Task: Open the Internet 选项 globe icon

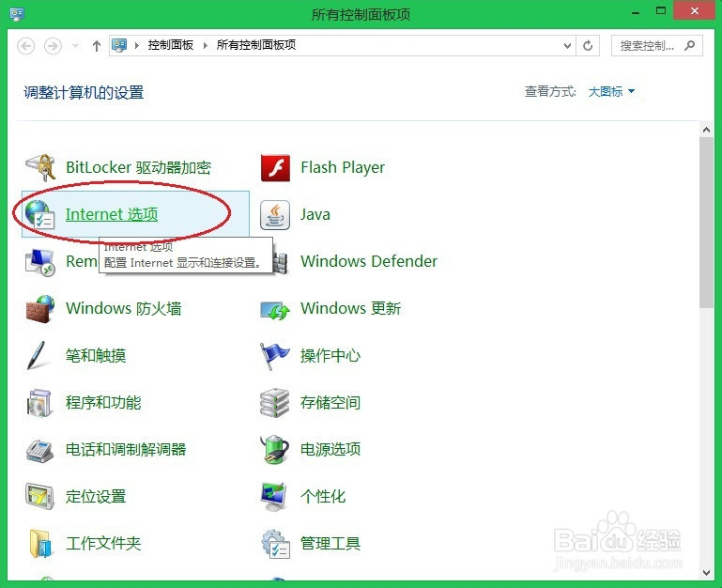Action: [39, 215]
